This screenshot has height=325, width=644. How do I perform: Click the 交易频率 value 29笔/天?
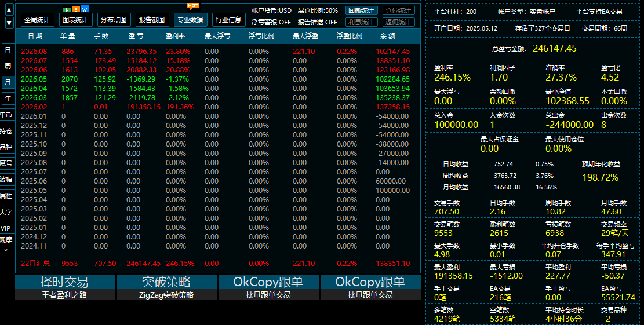(615, 233)
